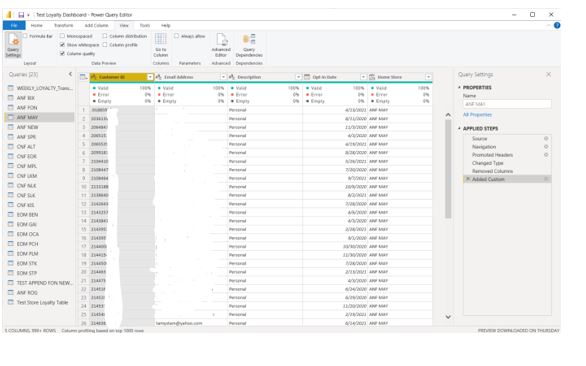This screenshot has height=366, width=586.
Task: Click the query Name input field
Action: pyautogui.click(x=507, y=104)
